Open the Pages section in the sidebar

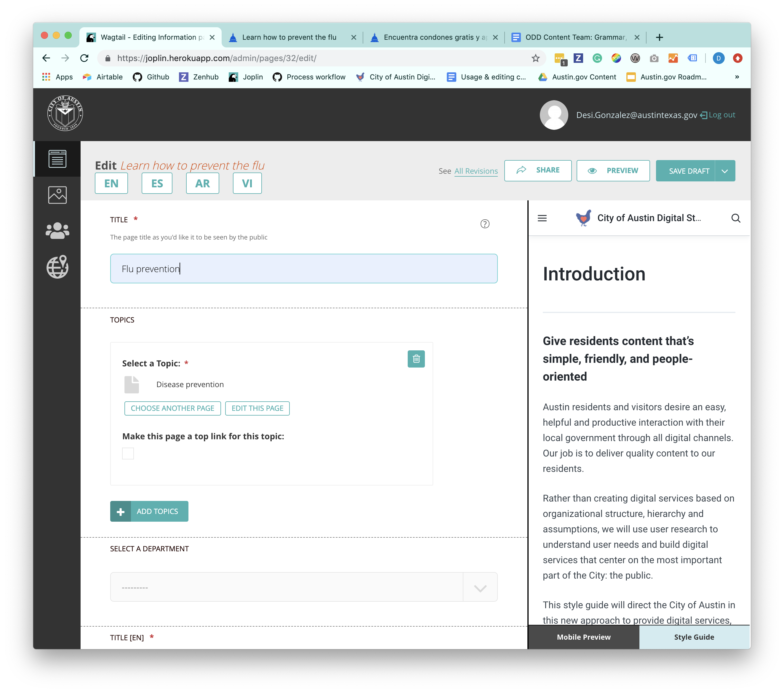(x=57, y=159)
